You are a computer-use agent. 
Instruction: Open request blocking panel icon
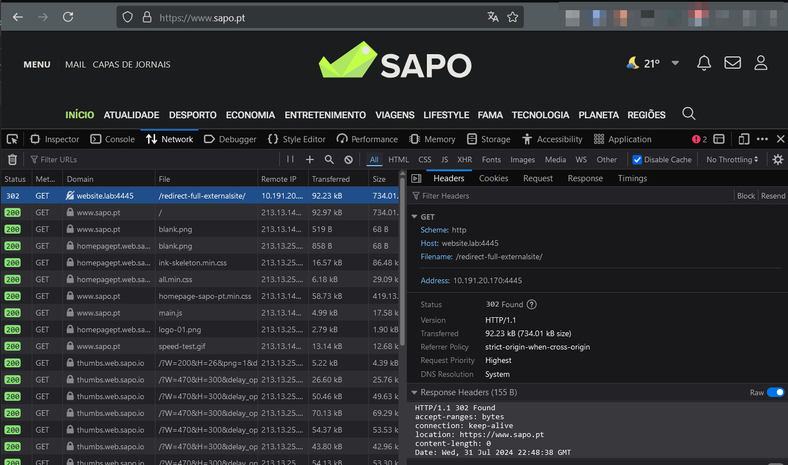[348, 159]
